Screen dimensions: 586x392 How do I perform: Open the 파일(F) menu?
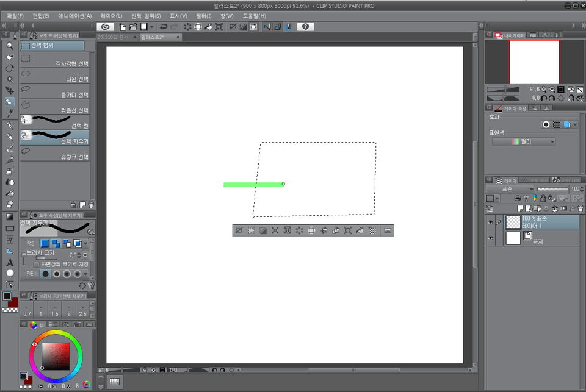point(15,16)
